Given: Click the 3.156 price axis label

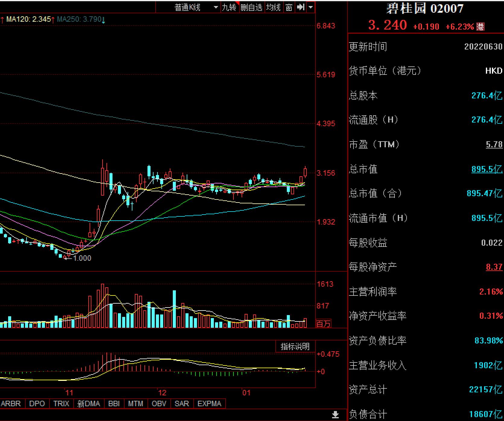Looking at the screenshot, I should tap(326, 173).
